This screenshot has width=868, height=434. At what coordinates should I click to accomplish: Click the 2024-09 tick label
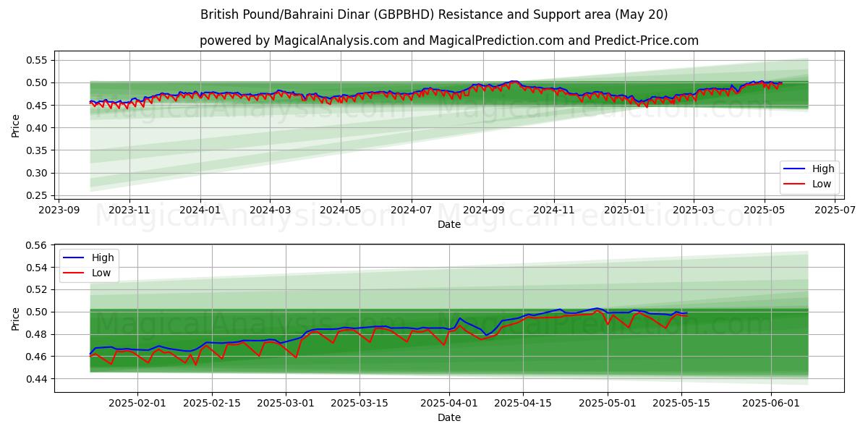[x=483, y=210]
